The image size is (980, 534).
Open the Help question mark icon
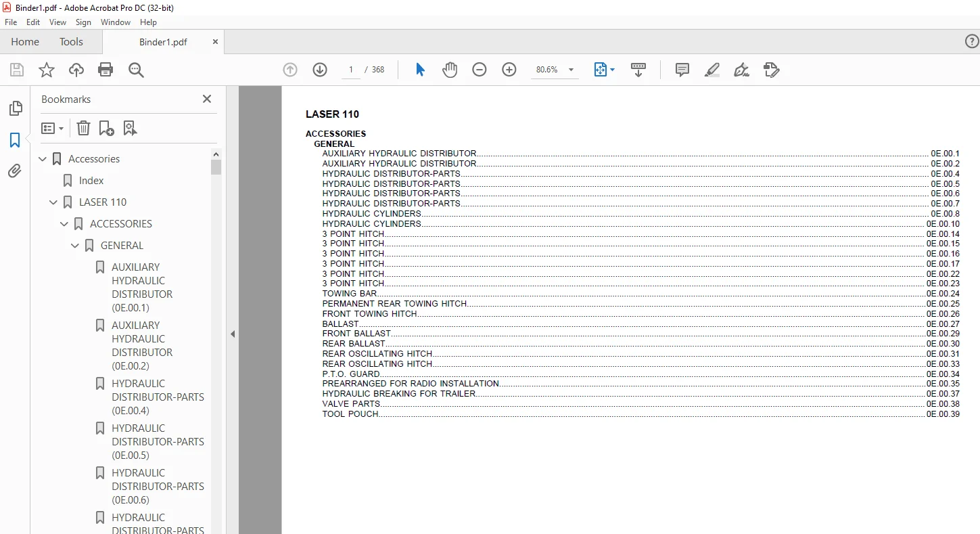point(971,42)
